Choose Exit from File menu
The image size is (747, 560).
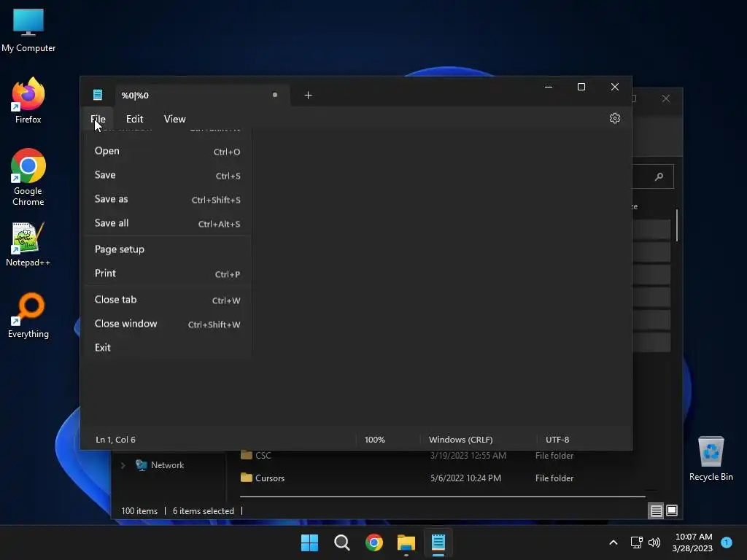click(168, 348)
